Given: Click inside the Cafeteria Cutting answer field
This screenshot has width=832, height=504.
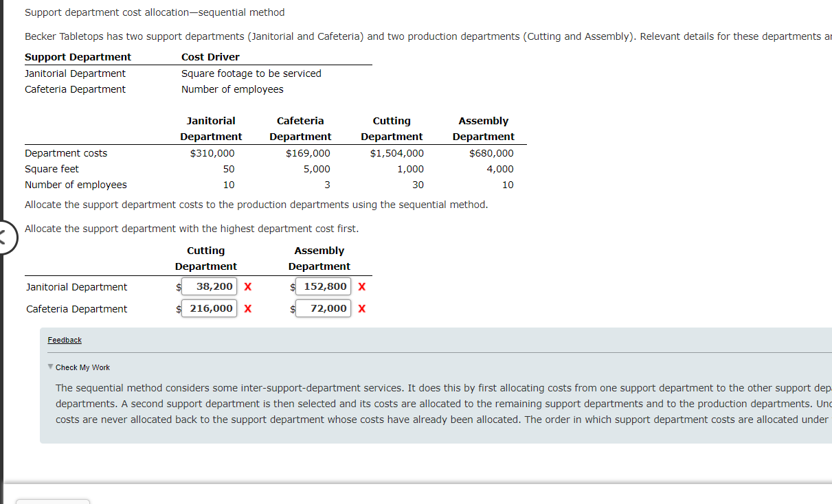Looking at the screenshot, I should (208, 308).
